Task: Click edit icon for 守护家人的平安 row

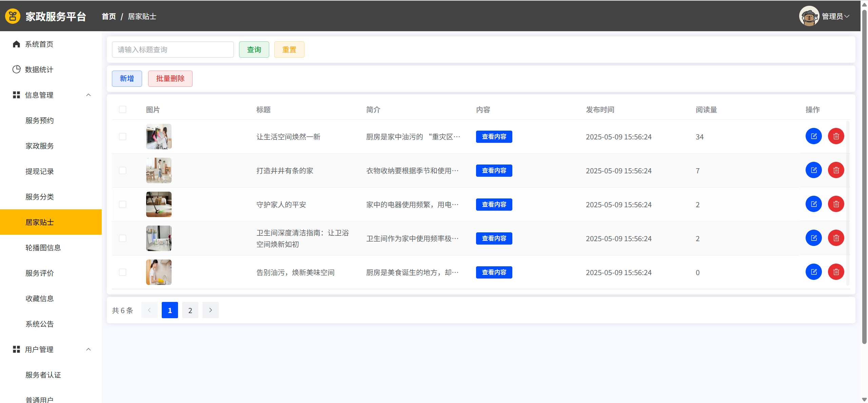Action: [813, 204]
